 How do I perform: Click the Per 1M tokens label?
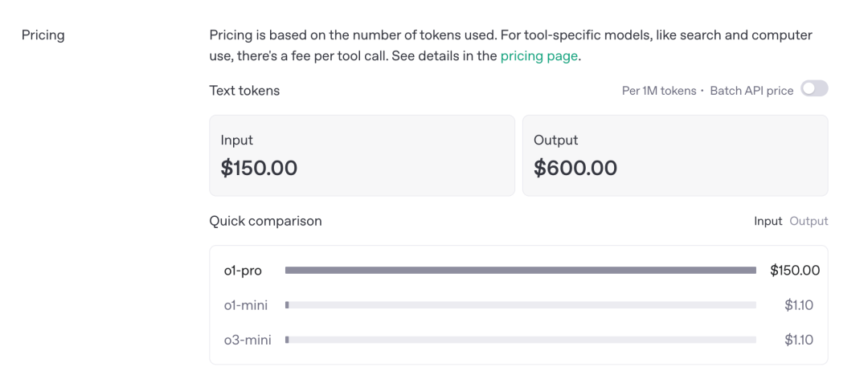pos(659,91)
